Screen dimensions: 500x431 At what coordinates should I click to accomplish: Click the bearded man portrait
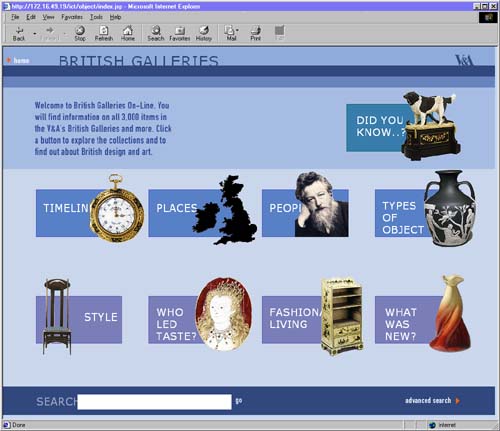tap(321, 204)
